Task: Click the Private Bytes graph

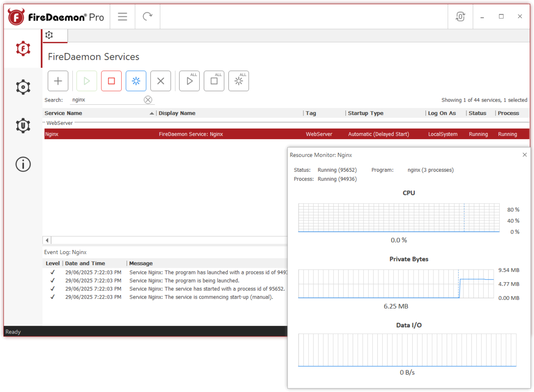Action: 396,284
